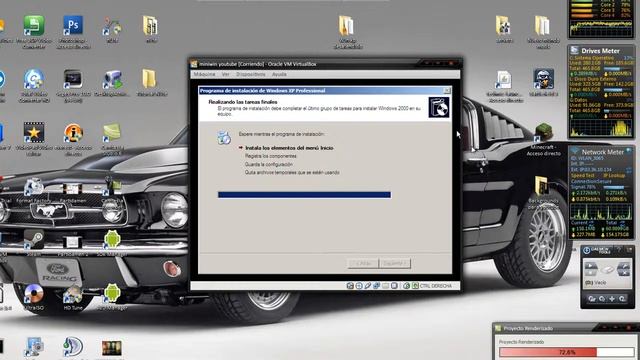Image resolution: width=640 pixels, height=360 pixels.
Task: Open the orange info-circle desktop shortcut
Action: (73, 133)
